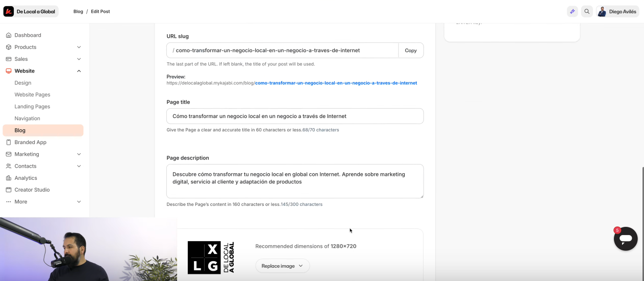The width and height of the screenshot is (644, 281).
Task: Click into the Page title field
Action: [295, 116]
